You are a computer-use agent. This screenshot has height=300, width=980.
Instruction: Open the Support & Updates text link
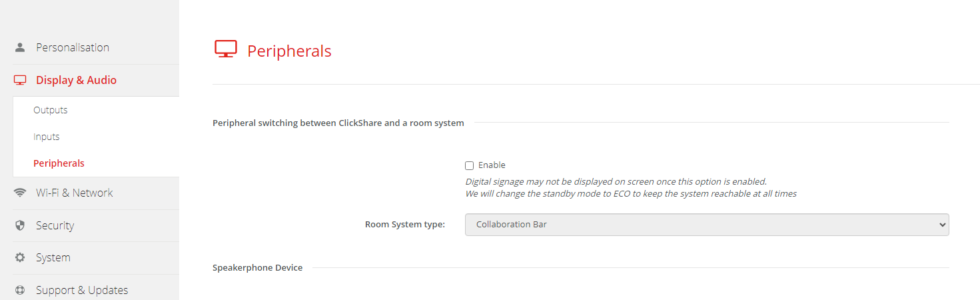(81, 290)
